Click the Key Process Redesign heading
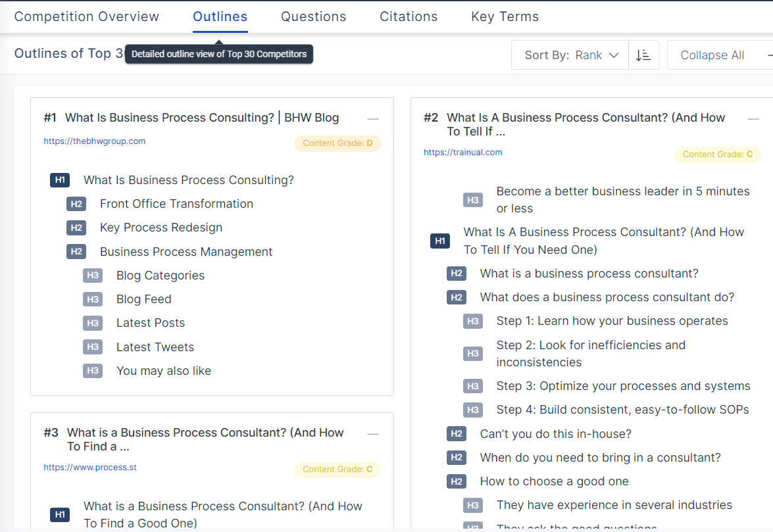 [x=161, y=228]
